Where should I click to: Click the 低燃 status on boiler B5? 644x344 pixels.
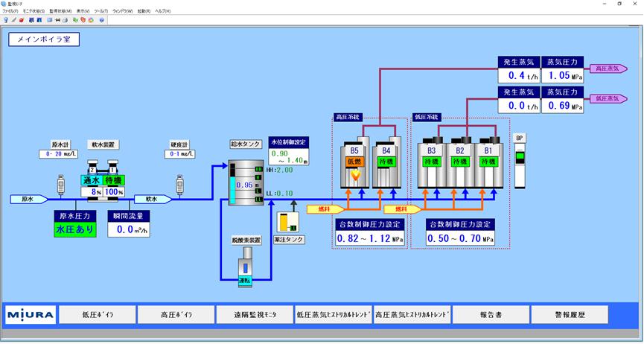[355, 162]
